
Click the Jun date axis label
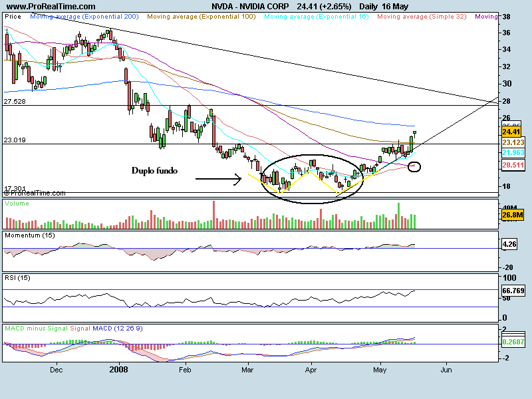click(x=446, y=370)
